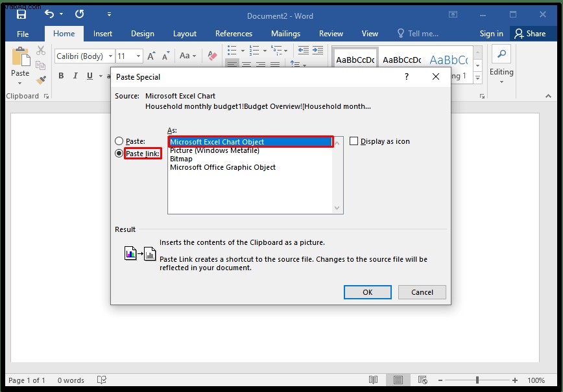The width and height of the screenshot is (563, 392).
Task: Click the Multilevel List icon
Action: pos(276,51)
